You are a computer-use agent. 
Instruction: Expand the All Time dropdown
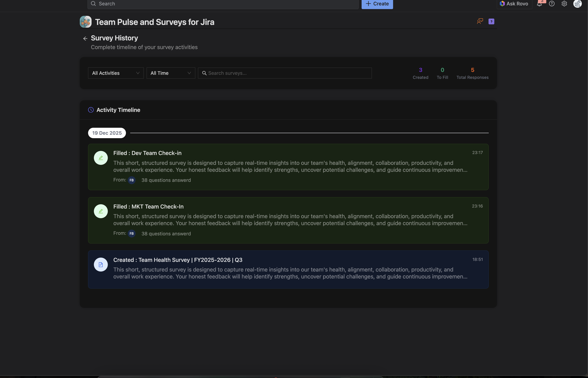click(x=171, y=73)
